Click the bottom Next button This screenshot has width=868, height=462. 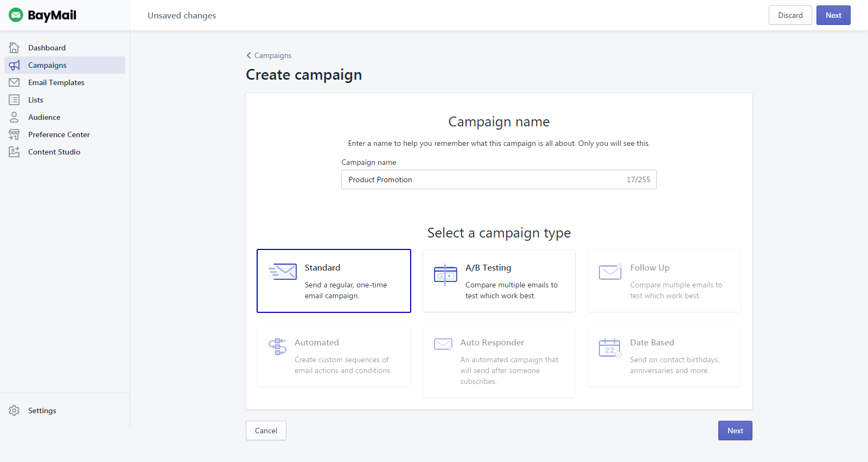coord(735,431)
